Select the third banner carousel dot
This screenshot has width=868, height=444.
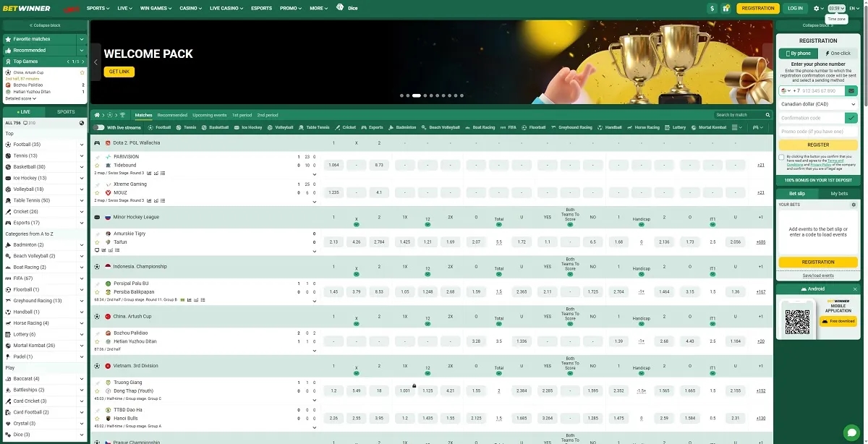(x=417, y=95)
